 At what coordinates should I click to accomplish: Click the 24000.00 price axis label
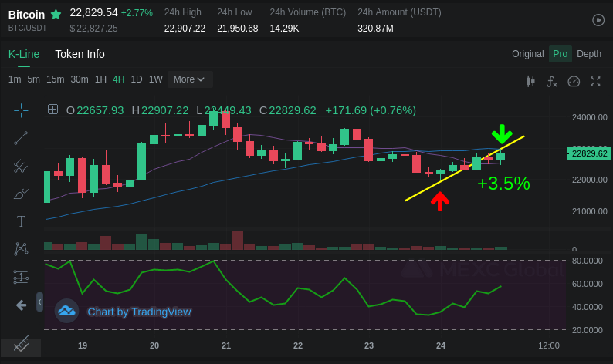pyautogui.click(x=590, y=117)
